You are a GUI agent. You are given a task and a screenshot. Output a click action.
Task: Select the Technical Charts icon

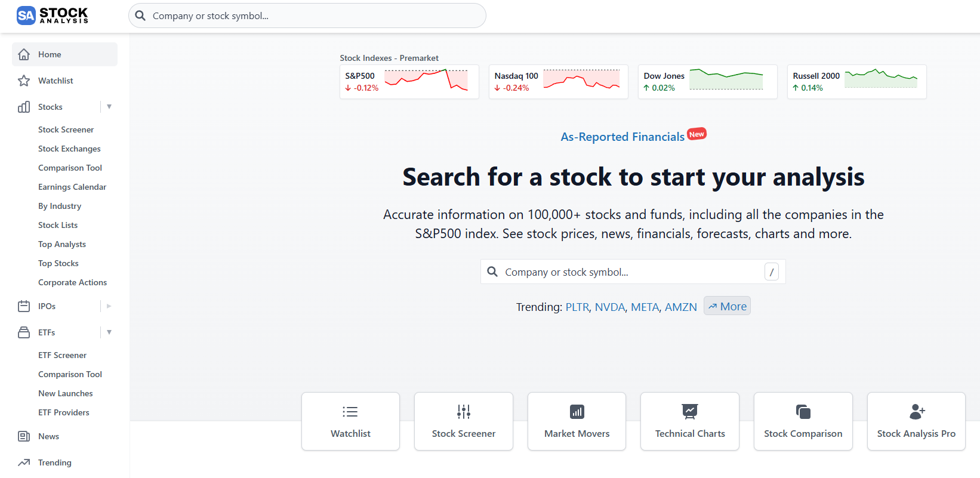click(689, 411)
